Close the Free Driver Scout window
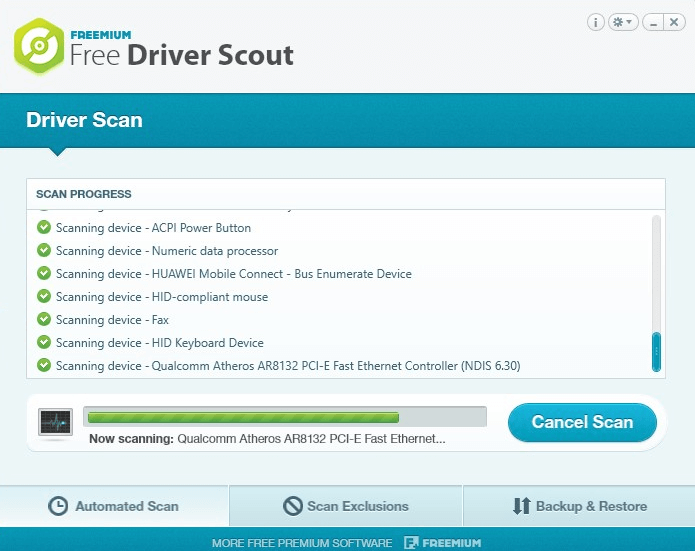 point(674,22)
